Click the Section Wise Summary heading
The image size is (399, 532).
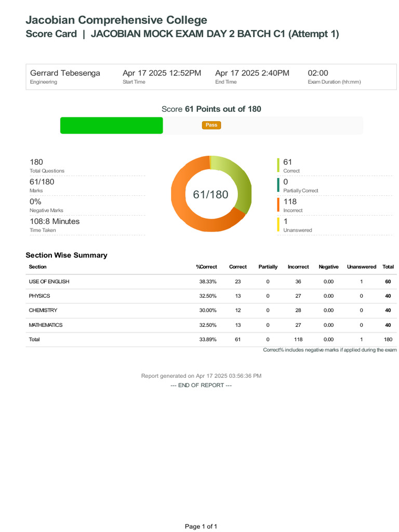(x=66, y=255)
